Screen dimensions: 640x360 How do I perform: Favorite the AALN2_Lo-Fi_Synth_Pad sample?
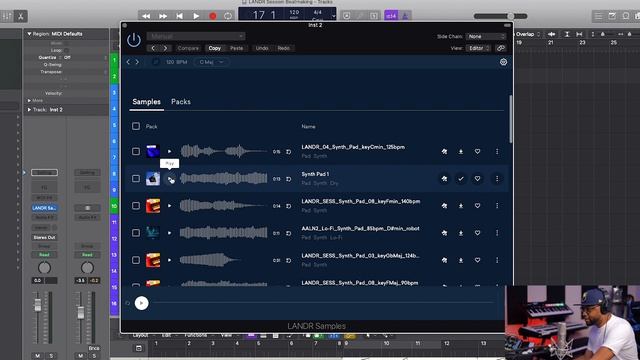coord(477,233)
